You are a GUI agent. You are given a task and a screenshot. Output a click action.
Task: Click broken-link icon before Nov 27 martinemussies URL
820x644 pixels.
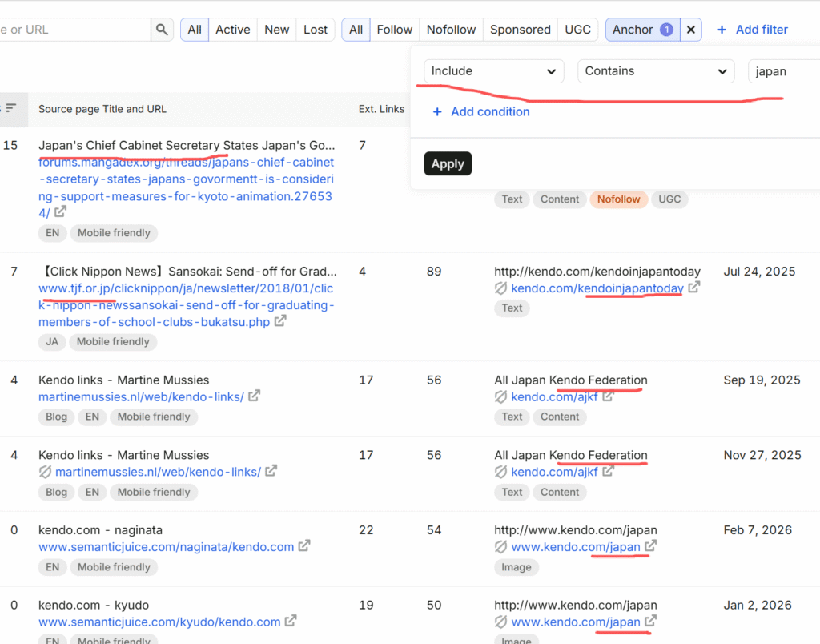tap(46, 472)
